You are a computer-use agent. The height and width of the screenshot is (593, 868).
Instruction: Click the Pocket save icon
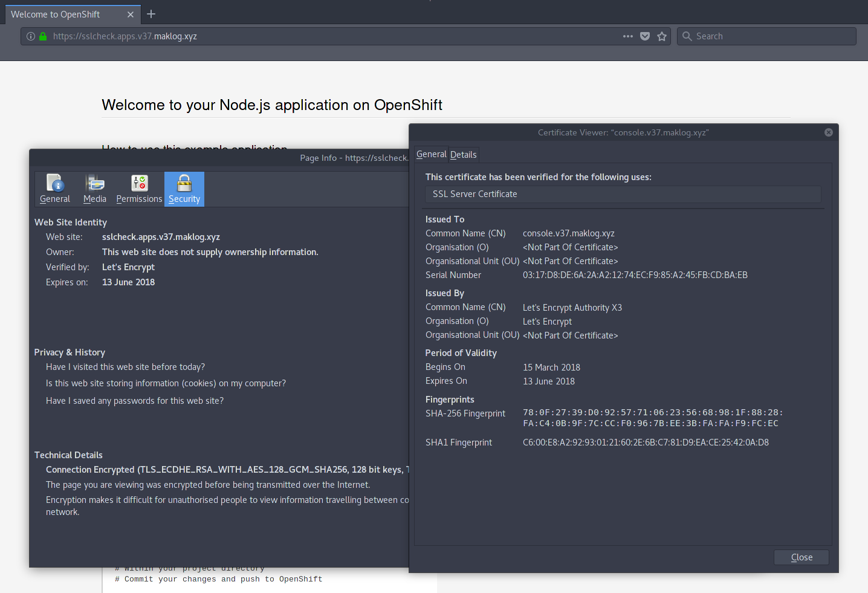[645, 36]
